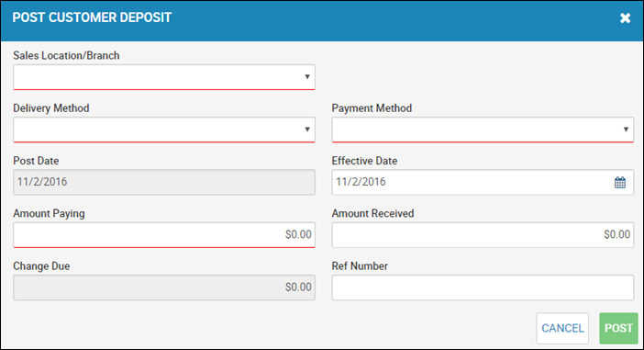Click the Amount Paying field
This screenshot has height=350, width=644.
coord(164,235)
